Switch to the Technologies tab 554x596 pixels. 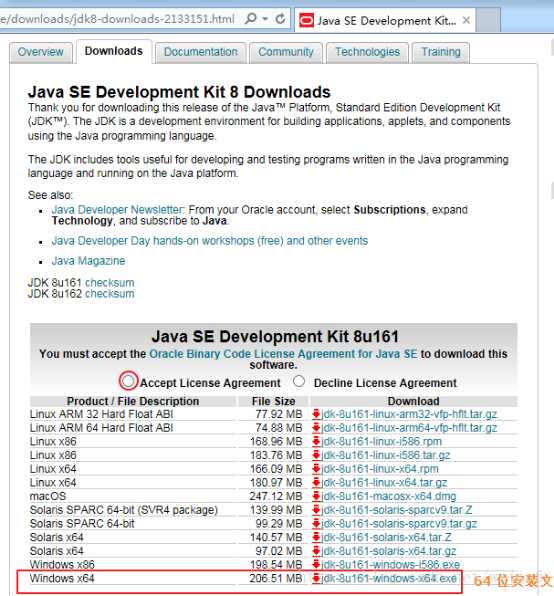point(367,52)
